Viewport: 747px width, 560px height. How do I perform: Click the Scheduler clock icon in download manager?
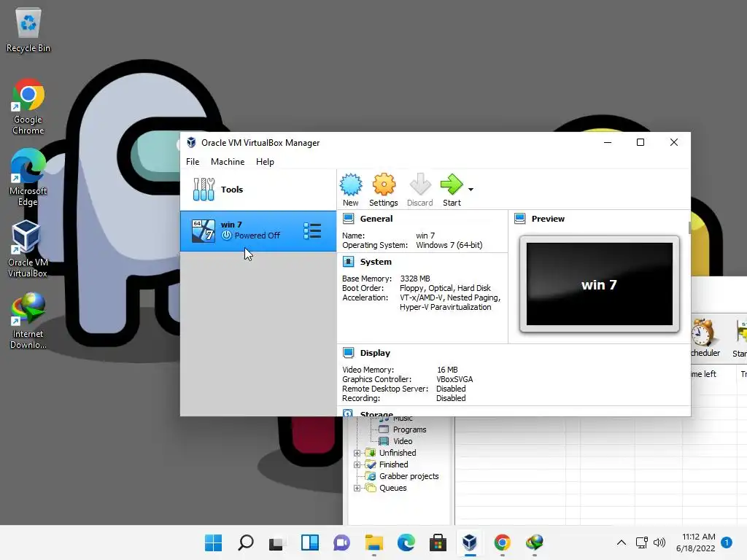703,332
